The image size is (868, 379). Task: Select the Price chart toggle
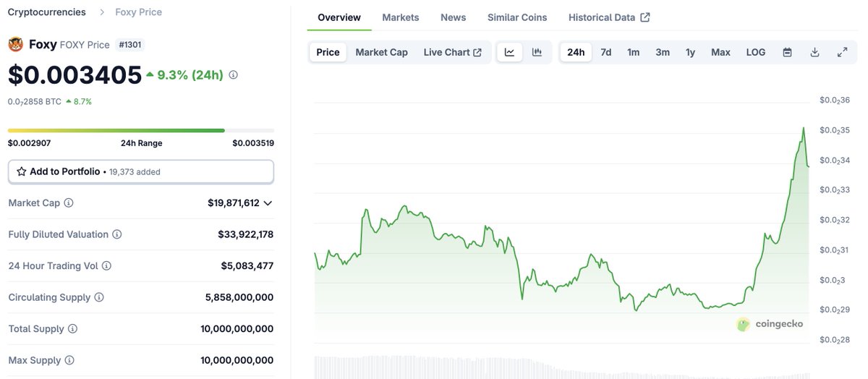[x=328, y=52]
